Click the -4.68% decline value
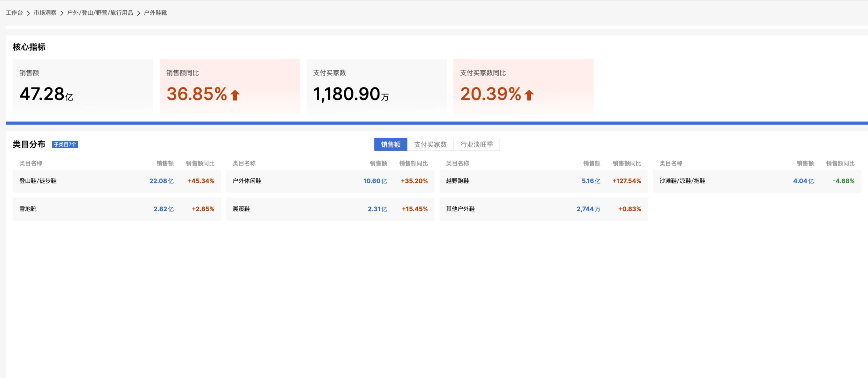The image size is (868, 378). coord(843,181)
